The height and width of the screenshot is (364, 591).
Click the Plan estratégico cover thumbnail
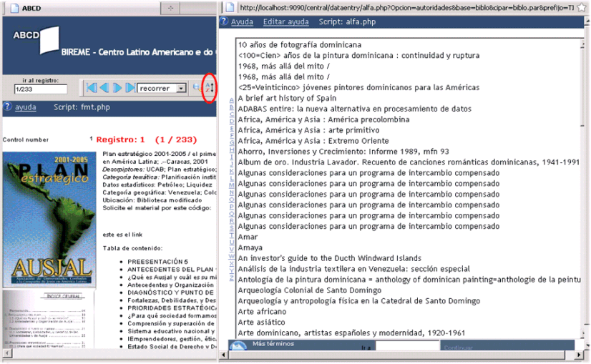tap(49, 222)
